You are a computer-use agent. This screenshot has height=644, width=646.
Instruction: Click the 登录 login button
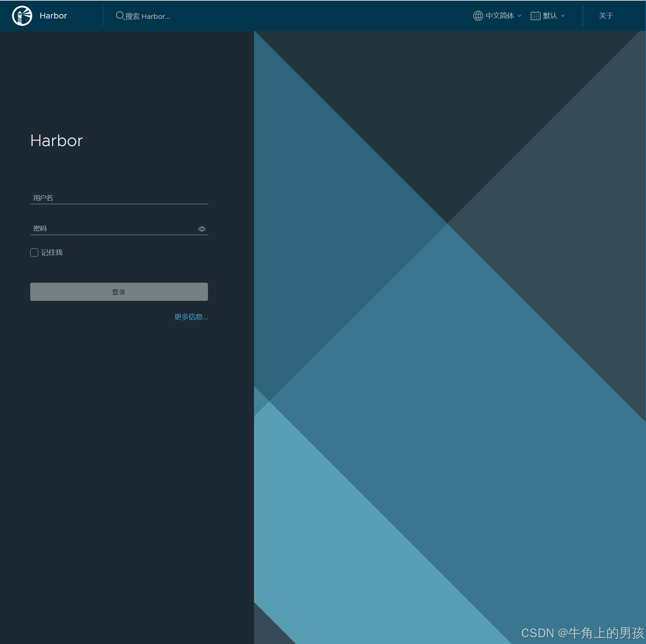[119, 292]
